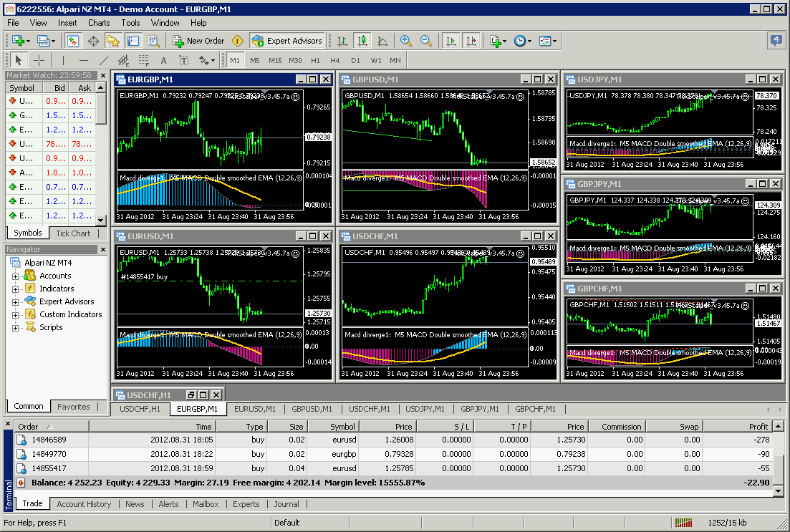Viewport: 790px width, 532px height.
Task: Switch to the Account History tab
Action: pos(84,504)
